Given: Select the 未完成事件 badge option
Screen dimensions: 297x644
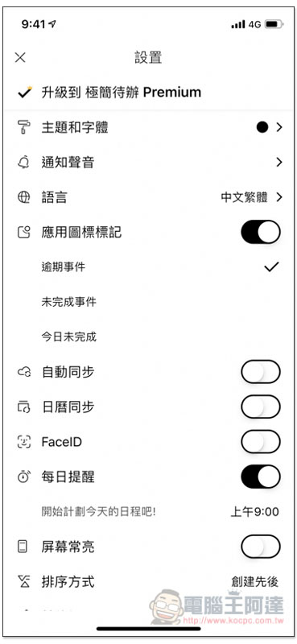Looking at the screenshot, I should click(x=148, y=303).
